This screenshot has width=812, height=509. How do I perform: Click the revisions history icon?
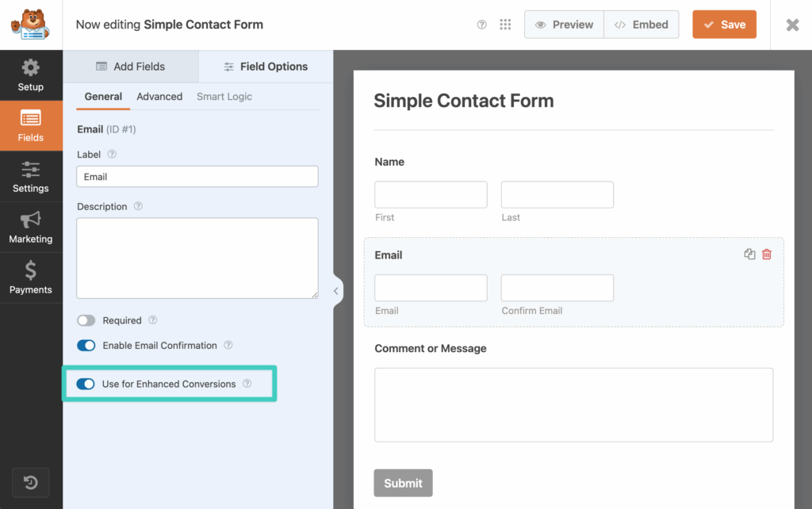click(x=31, y=482)
